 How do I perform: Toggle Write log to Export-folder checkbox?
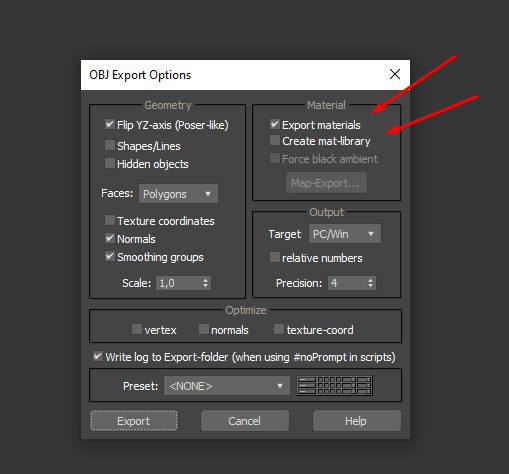(97, 356)
